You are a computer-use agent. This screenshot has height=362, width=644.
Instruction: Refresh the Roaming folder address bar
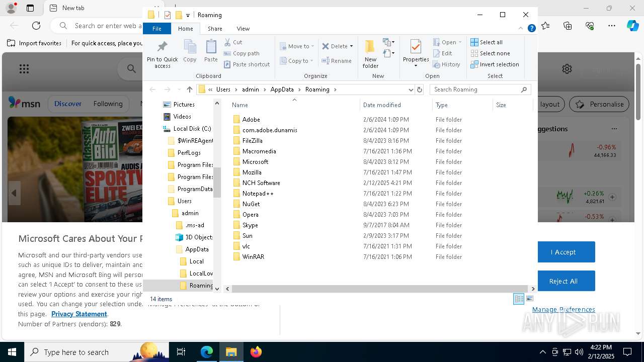[420, 89]
